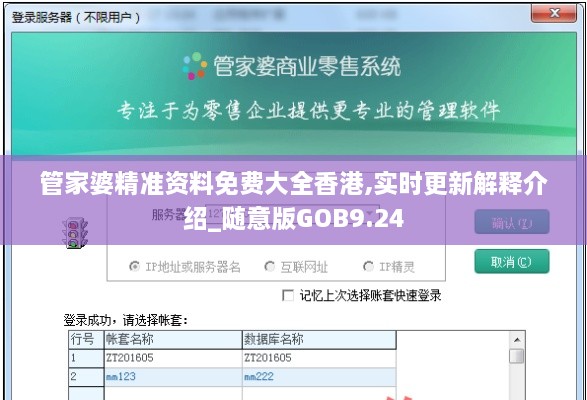Click the scroll up arrow of account list
Viewport: 587px width, 400px height.
point(517,340)
